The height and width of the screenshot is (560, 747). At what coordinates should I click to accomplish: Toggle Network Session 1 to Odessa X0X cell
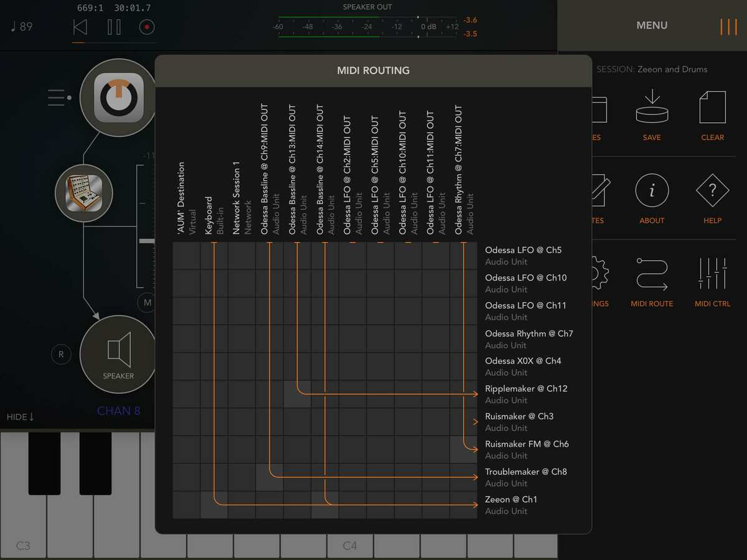(242, 366)
